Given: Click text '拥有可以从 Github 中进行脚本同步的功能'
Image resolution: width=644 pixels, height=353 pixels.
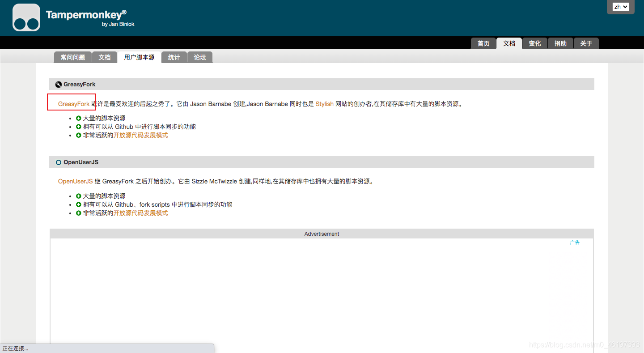Looking at the screenshot, I should (x=140, y=127).
